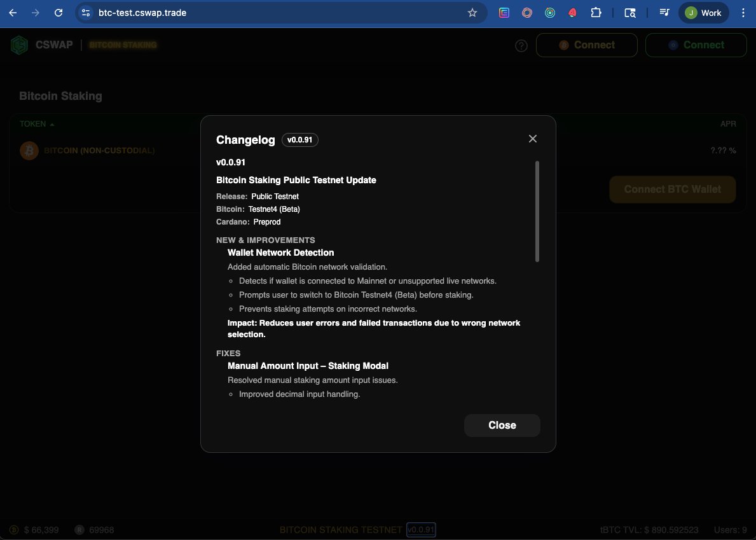Click the scrollbar in the Changelog dialog
This screenshot has height=540, width=756.
[x=537, y=211]
